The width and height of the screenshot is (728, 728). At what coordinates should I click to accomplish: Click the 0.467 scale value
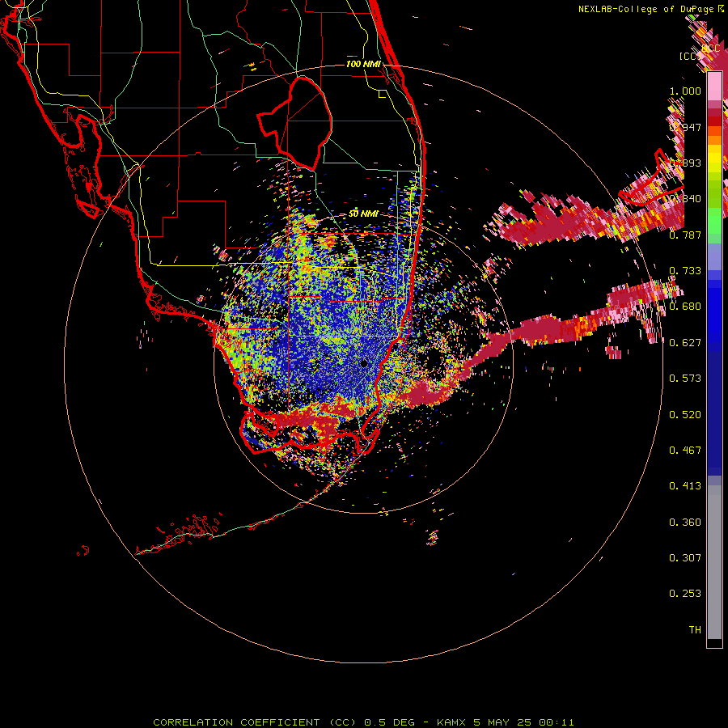click(x=685, y=451)
